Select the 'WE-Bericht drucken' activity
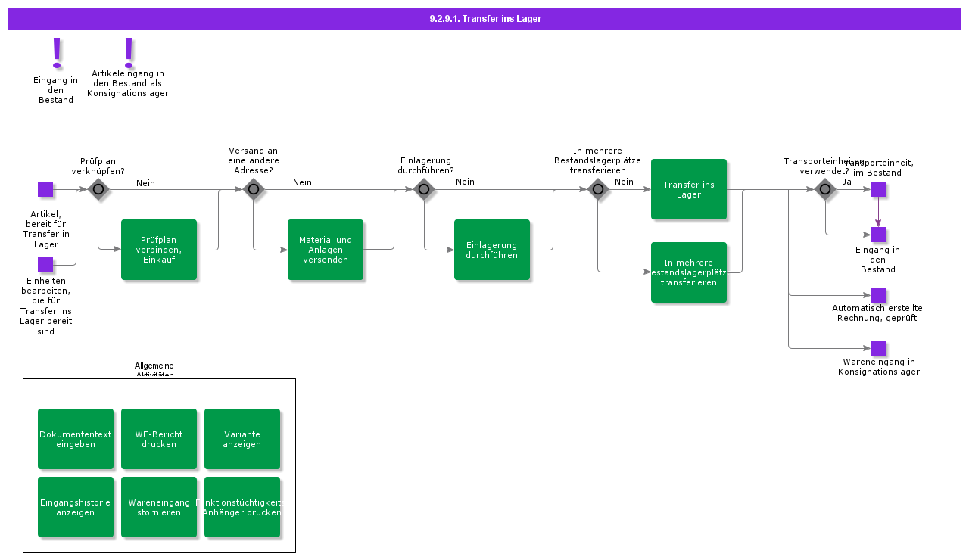The height and width of the screenshot is (560, 969). click(x=159, y=439)
